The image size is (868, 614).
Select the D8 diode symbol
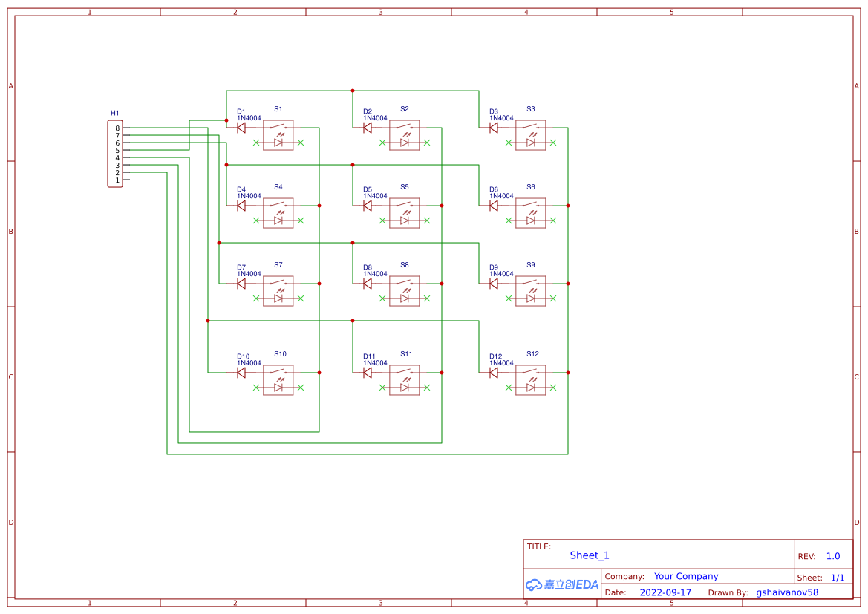point(367,284)
